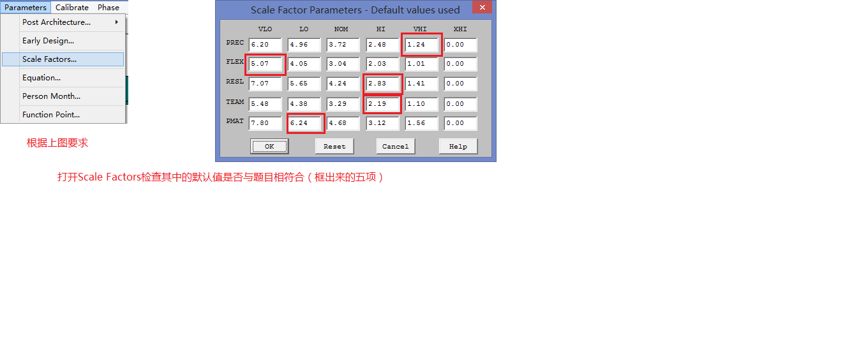This screenshot has width=868, height=347.
Task: Click RESL VHI field 1.41
Action: point(421,84)
